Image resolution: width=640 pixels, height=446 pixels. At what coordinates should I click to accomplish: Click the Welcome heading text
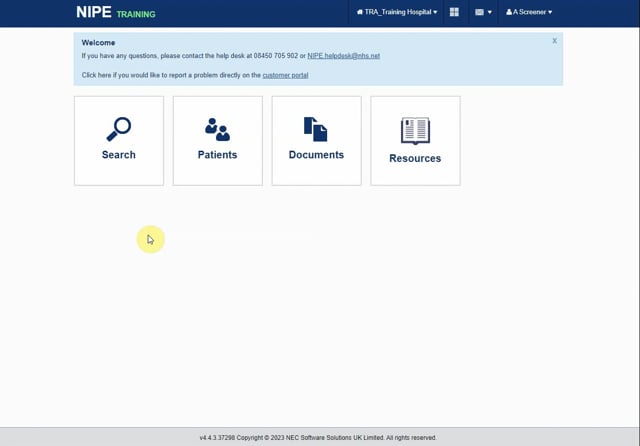[x=98, y=43]
